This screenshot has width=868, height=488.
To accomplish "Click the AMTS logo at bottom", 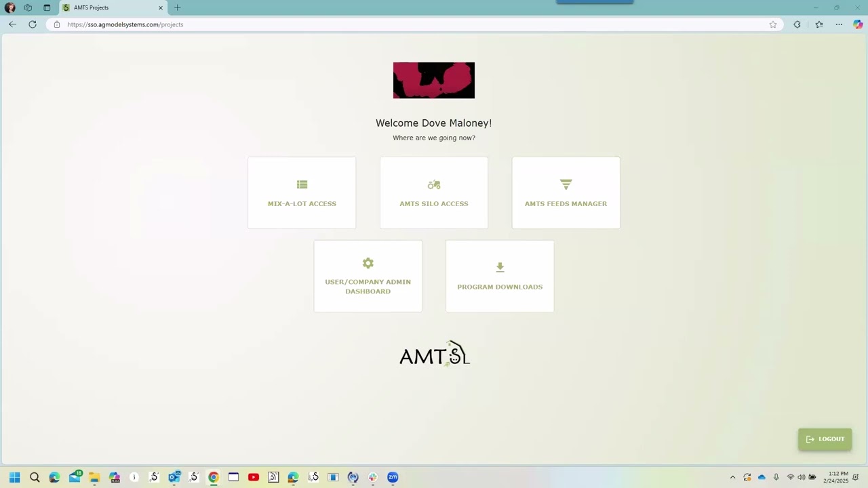I will pos(435,354).
